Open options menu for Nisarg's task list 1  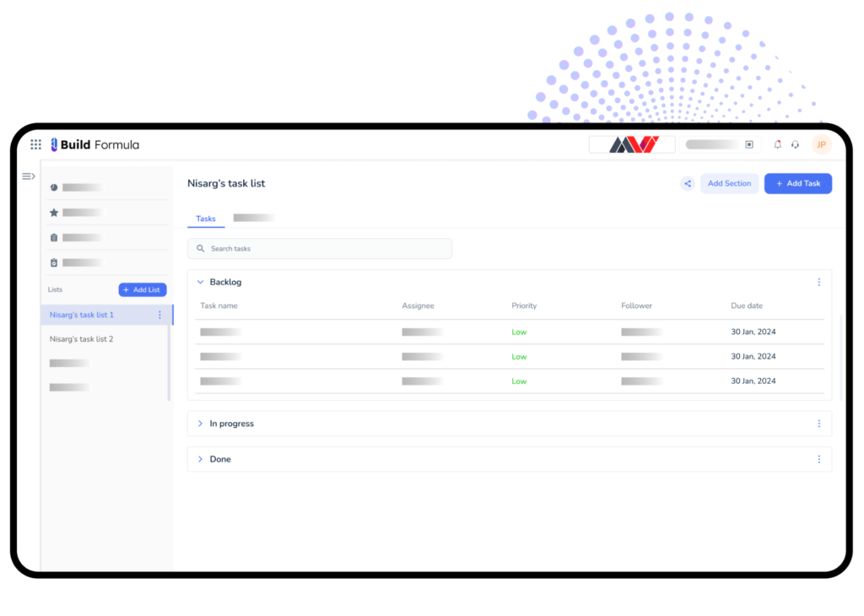coord(159,315)
